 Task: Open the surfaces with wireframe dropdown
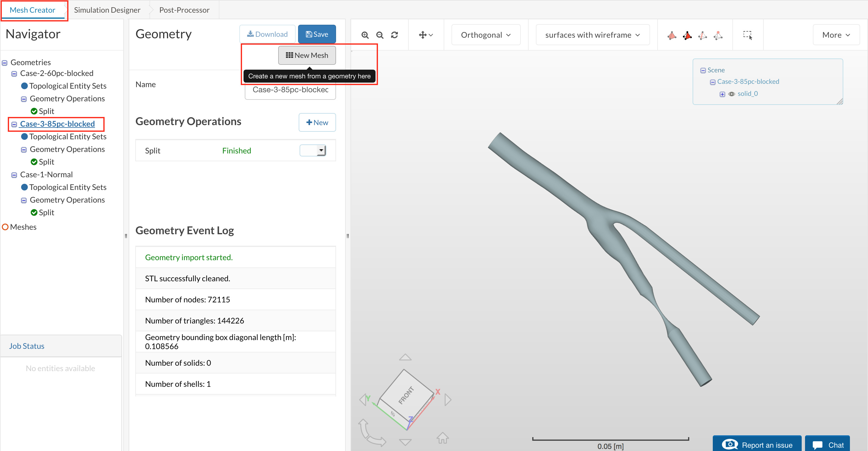pyautogui.click(x=592, y=35)
